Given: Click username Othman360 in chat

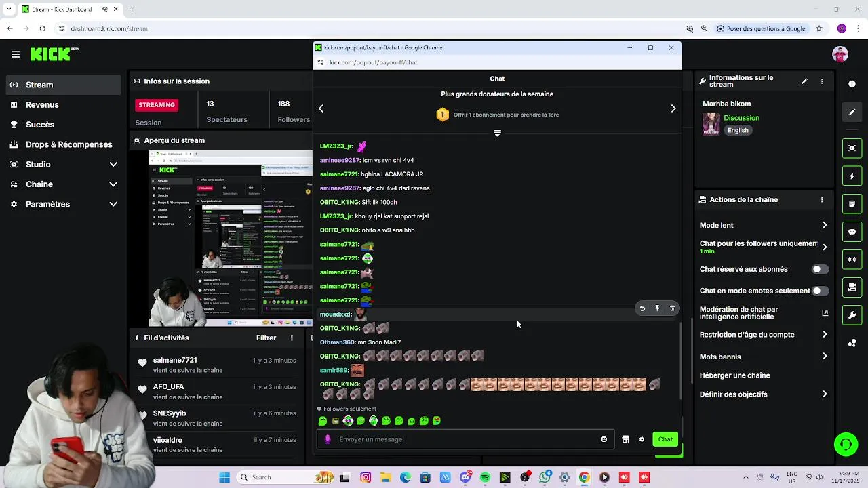Looking at the screenshot, I should click(337, 342).
